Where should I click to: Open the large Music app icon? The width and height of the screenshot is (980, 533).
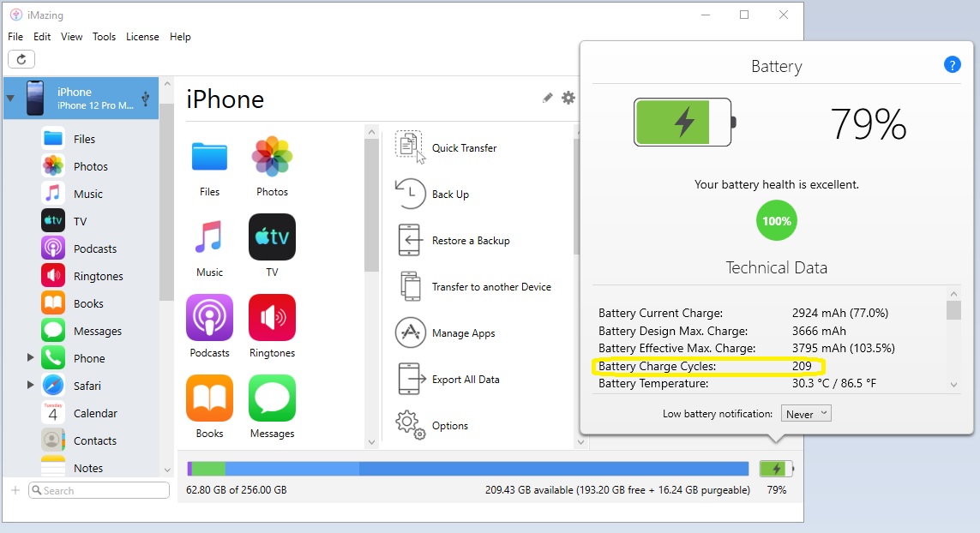click(x=209, y=237)
